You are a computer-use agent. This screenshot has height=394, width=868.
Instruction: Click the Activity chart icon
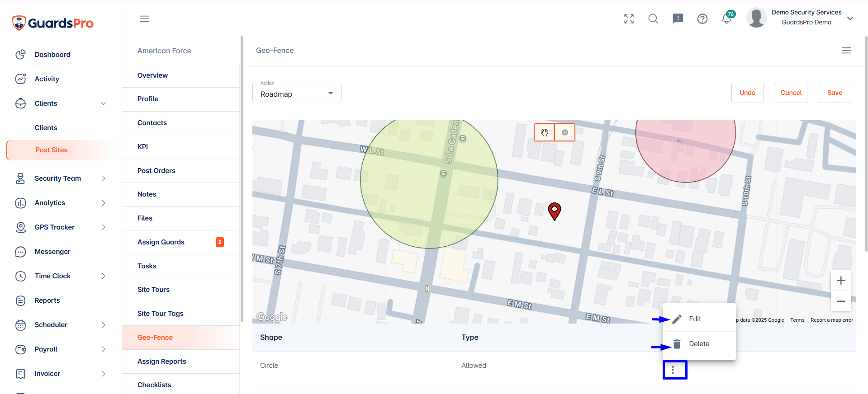pos(20,79)
